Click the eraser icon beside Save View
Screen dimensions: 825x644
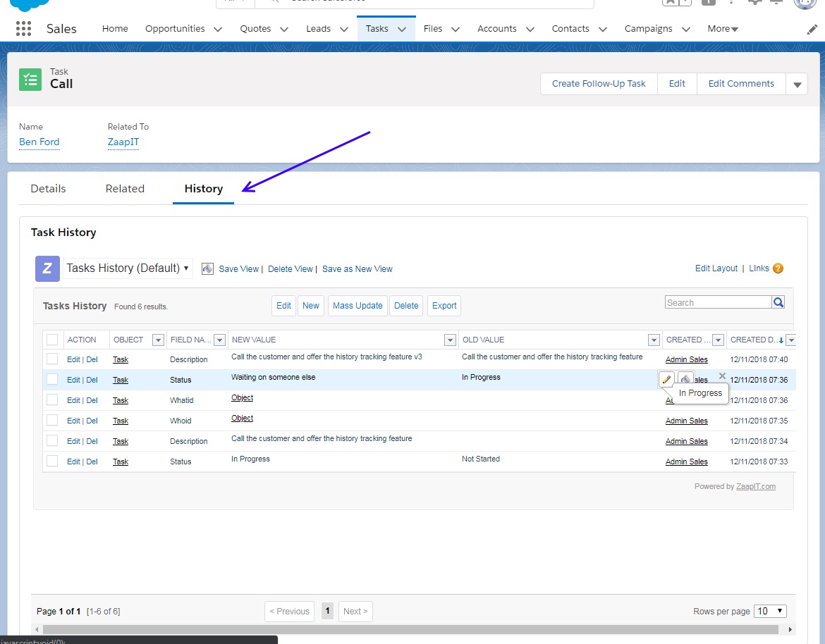pos(208,268)
